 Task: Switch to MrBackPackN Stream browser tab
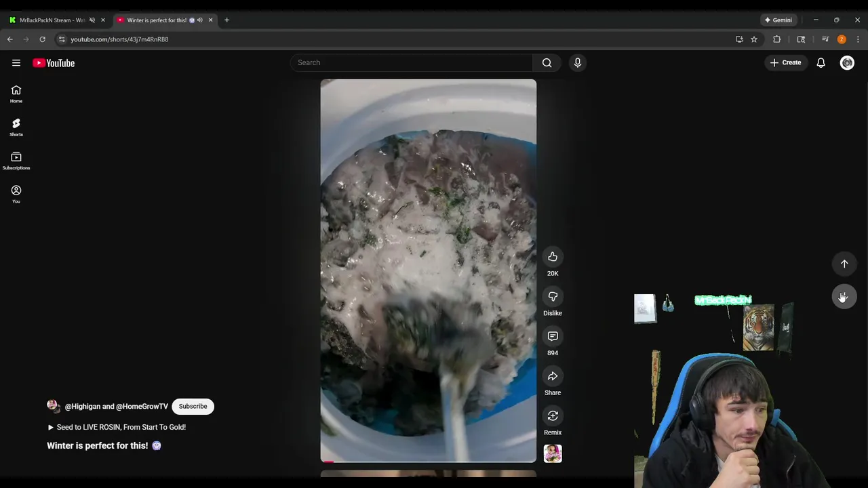click(x=51, y=20)
